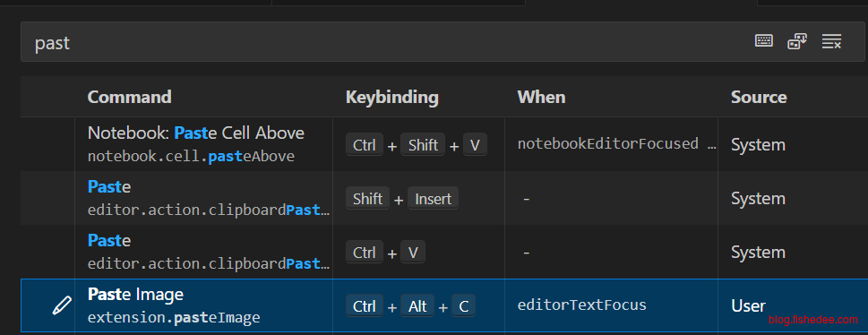Click the Record Keys keyboard icon
Screen dimensions: 868x335
[764, 41]
